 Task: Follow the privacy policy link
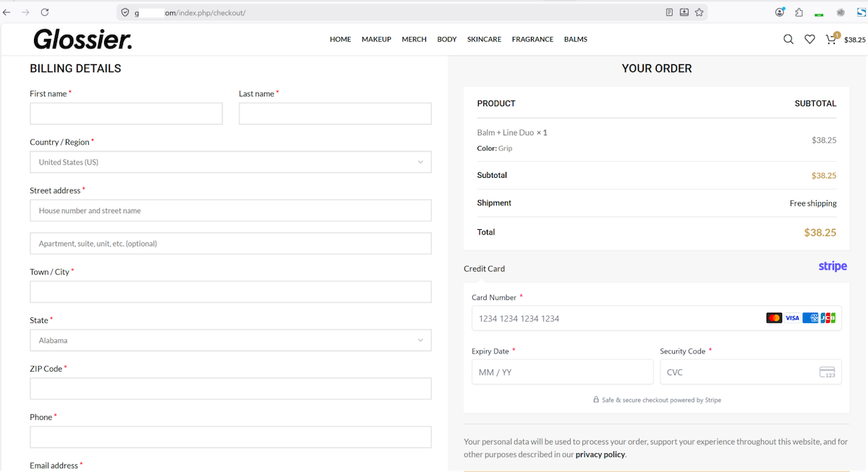tap(600, 455)
